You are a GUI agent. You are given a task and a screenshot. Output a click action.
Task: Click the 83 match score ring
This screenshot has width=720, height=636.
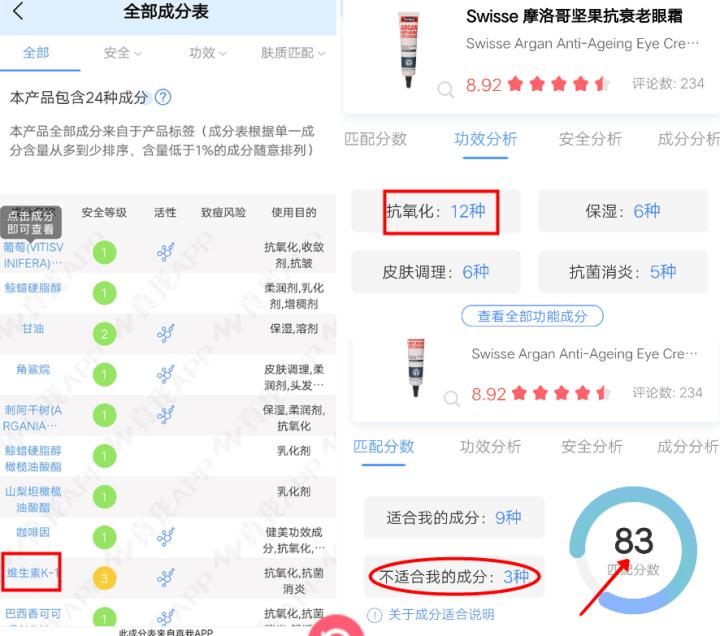(x=633, y=550)
